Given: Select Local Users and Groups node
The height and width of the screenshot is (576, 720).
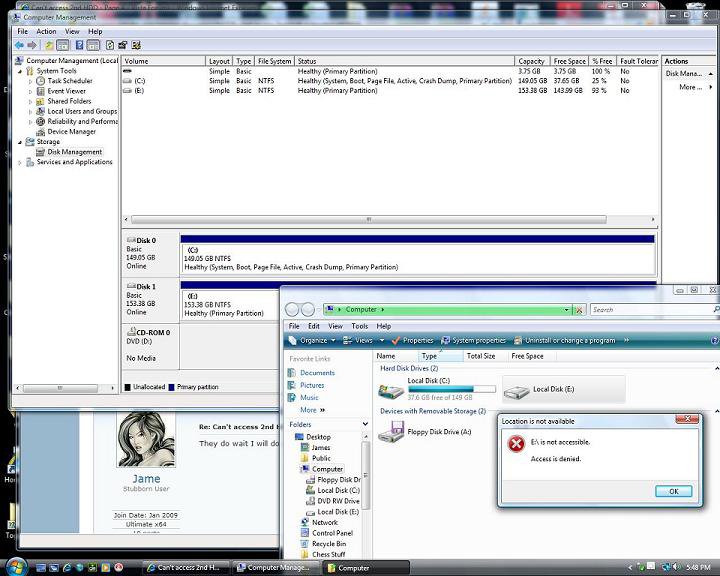Looking at the screenshot, I should (82, 111).
